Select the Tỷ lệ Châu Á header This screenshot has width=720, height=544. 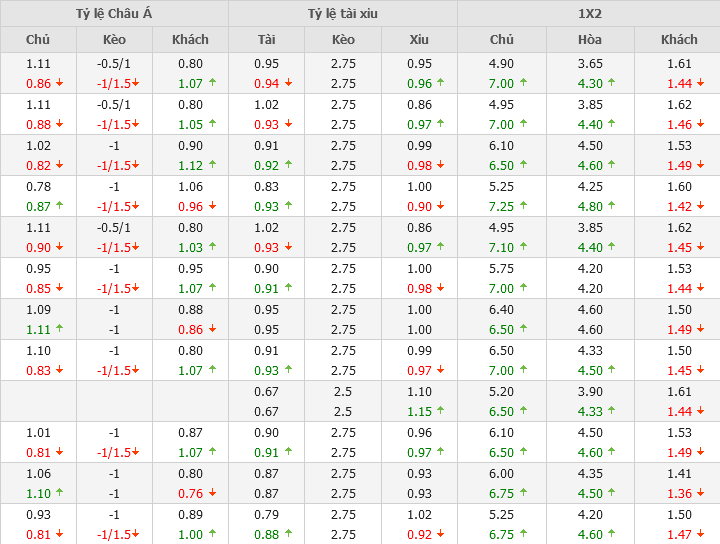(x=114, y=13)
